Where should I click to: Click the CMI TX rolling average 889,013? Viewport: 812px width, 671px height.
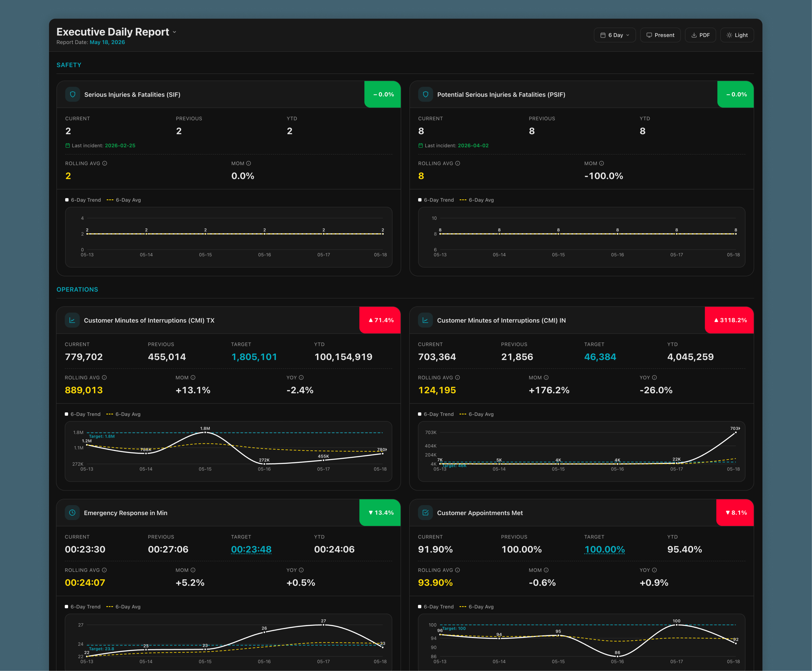coord(84,390)
